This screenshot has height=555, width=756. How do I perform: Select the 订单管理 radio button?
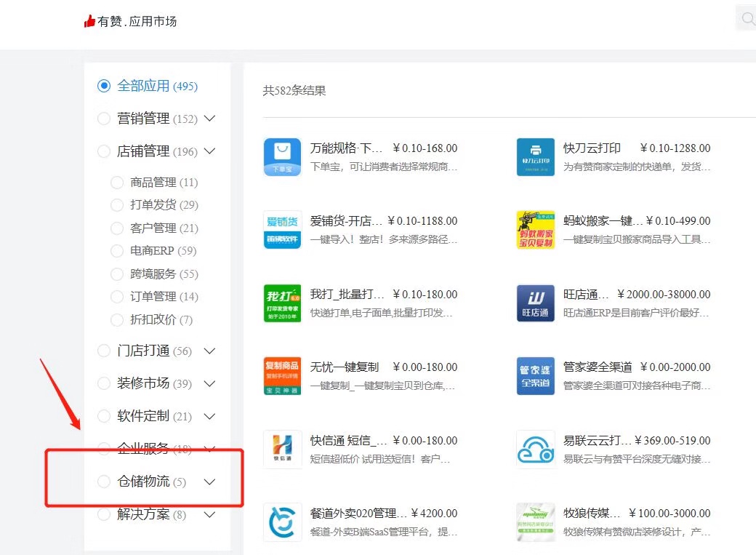[117, 296]
